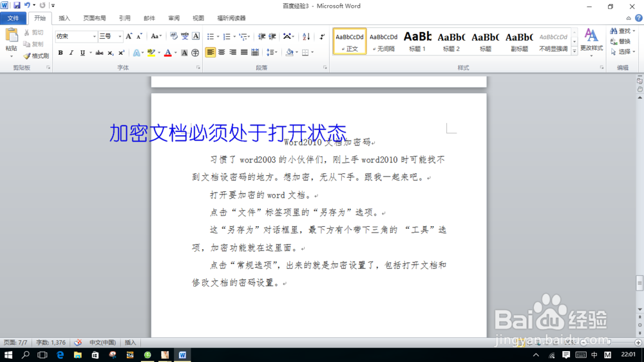
Task: Click the paragraph shading paint bucket
Action: coord(290,52)
